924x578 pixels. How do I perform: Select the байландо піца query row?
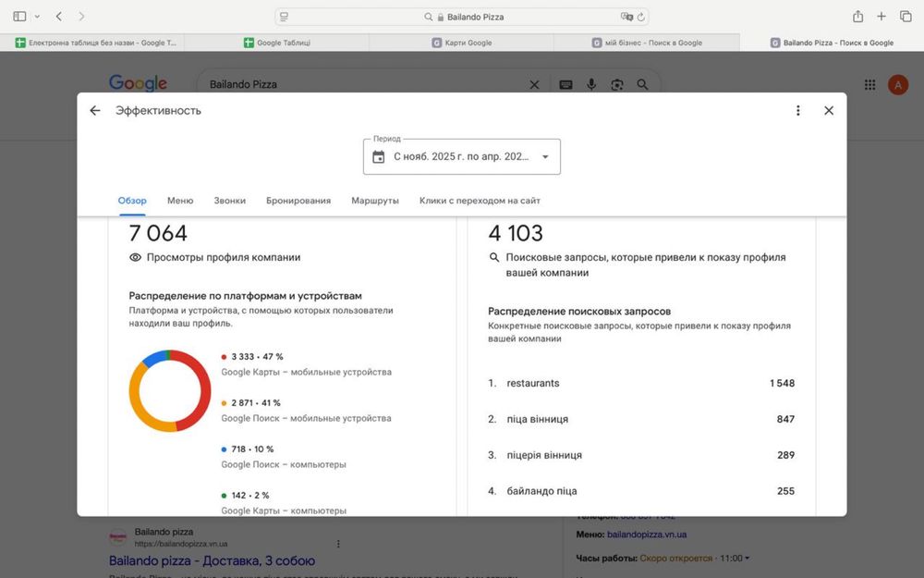pyautogui.click(x=641, y=491)
